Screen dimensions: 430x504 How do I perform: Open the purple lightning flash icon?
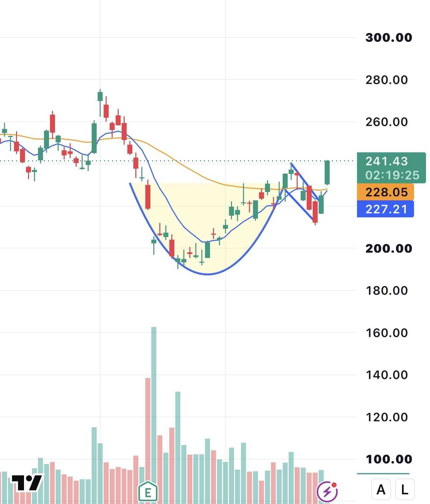[327, 491]
